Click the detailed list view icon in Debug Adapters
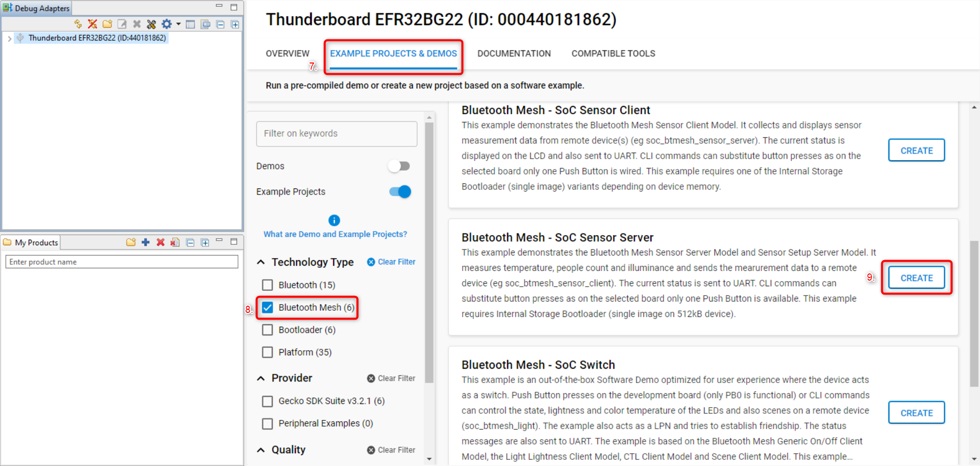980x466 pixels. (206, 24)
